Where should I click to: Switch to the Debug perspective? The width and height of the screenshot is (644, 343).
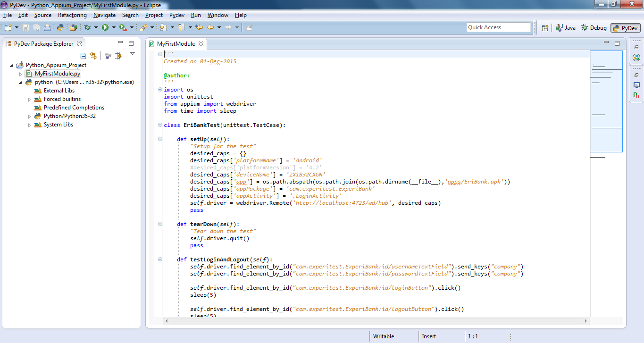point(593,27)
